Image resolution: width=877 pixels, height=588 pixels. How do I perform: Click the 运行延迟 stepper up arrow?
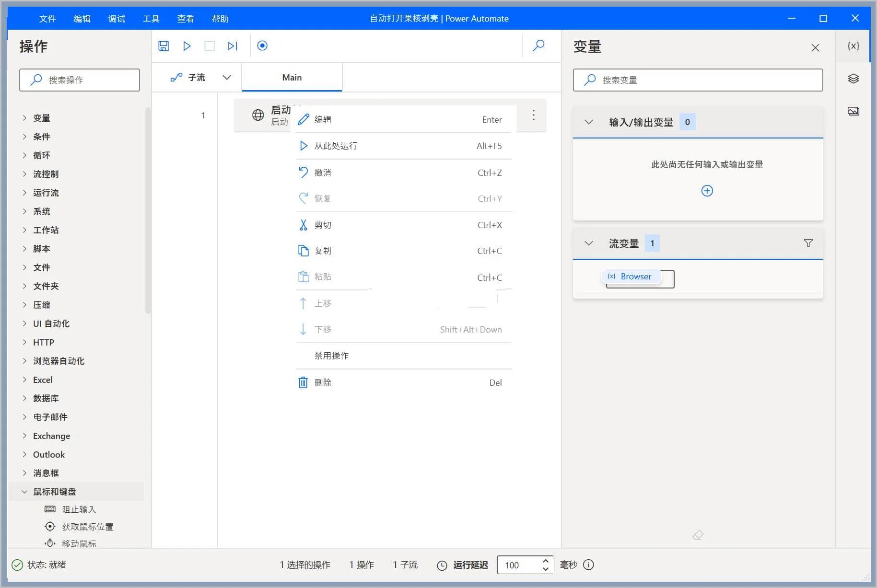pos(546,561)
